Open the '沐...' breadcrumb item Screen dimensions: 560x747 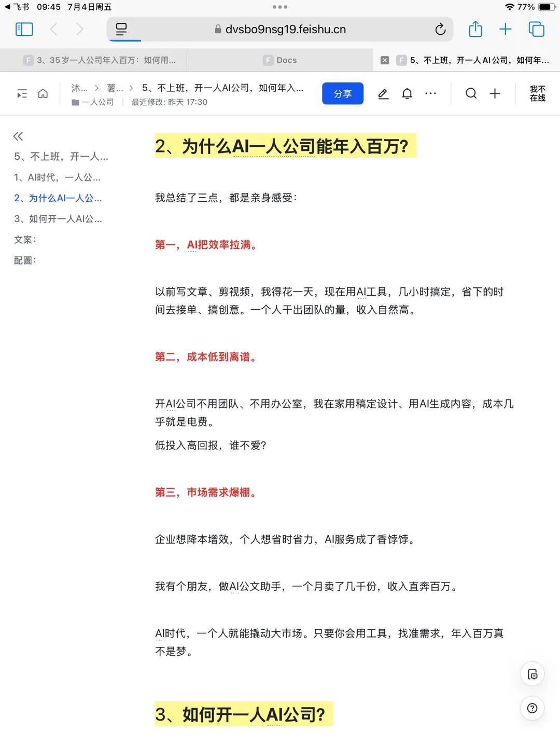(x=79, y=88)
